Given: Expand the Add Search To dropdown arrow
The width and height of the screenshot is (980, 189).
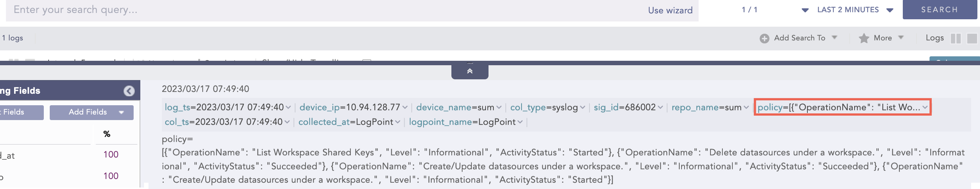Looking at the screenshot, I should tap(834, 37).
